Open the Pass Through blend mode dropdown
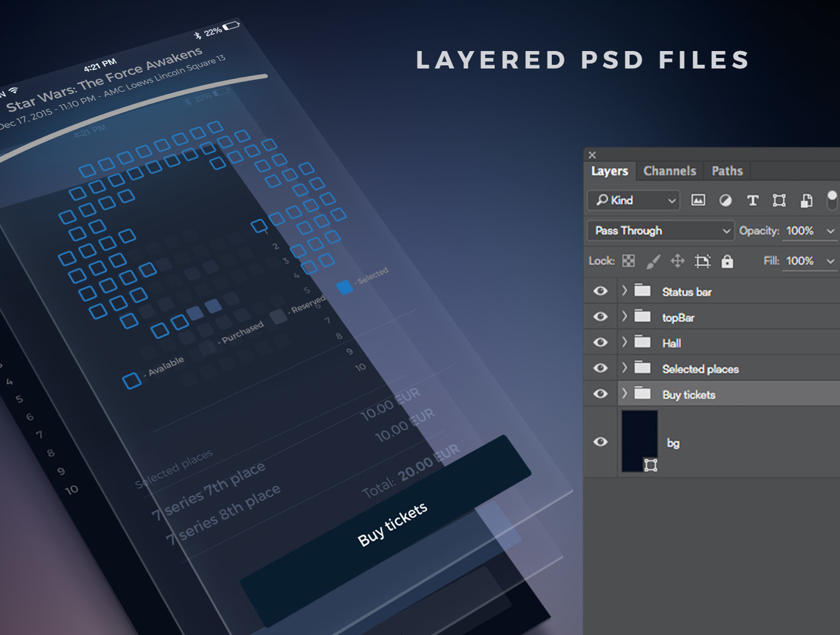The width and height of the screenshot is (840, 635). [660, 231]
